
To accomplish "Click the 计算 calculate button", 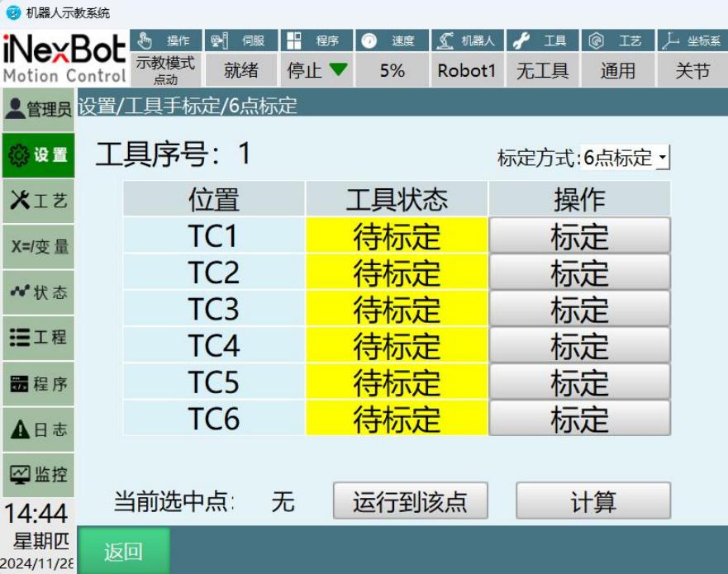I will [x=592, y=501].
